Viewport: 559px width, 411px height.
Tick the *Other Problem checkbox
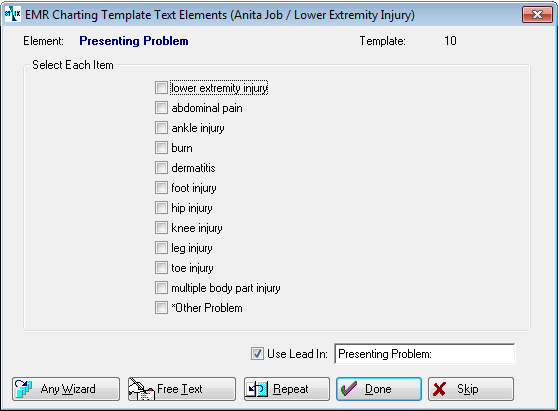(161, 307)
